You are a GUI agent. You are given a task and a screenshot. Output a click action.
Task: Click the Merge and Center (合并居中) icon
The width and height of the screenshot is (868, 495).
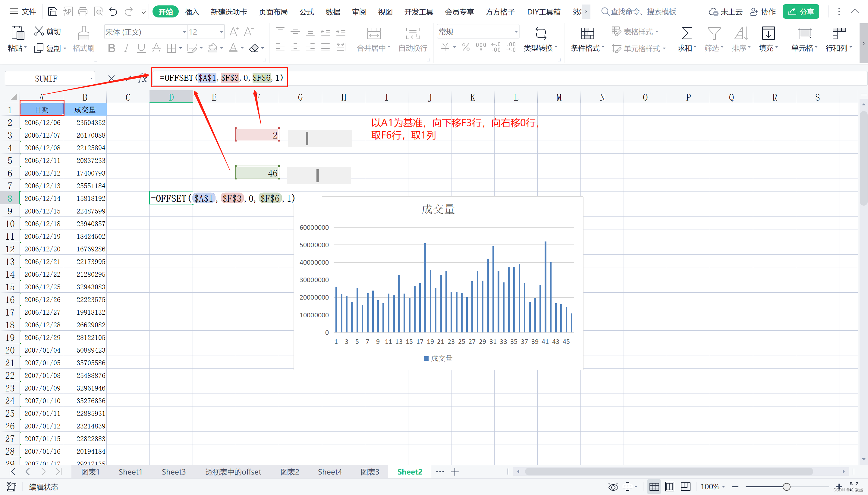pyautogui.click(x=374, y=33)
